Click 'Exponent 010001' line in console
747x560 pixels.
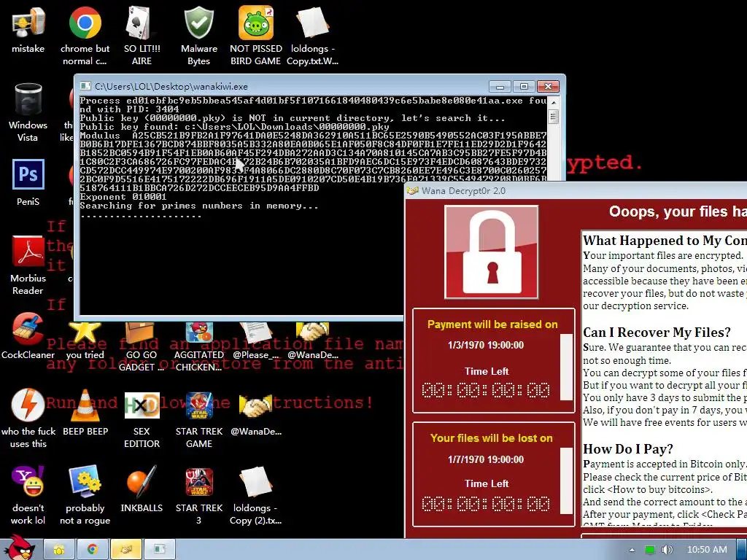(123, 197)
